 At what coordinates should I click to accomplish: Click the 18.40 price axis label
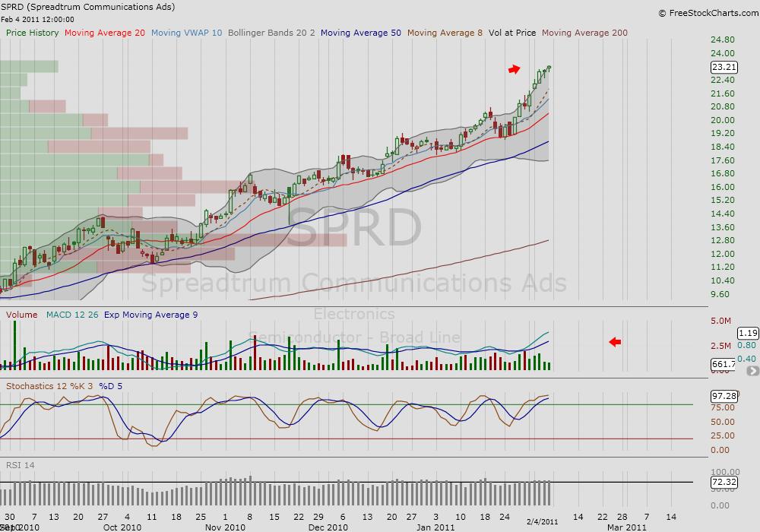(x=723, y=147)
